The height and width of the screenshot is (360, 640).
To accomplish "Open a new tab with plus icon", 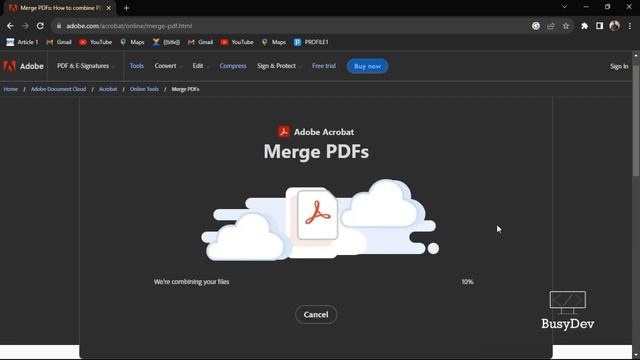I will (126, 8).
